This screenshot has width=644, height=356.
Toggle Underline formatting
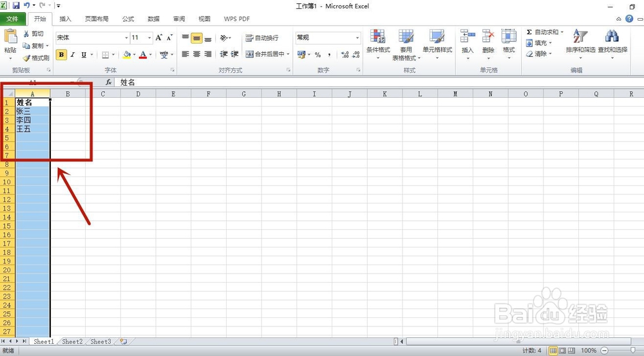tap(84, 54)
